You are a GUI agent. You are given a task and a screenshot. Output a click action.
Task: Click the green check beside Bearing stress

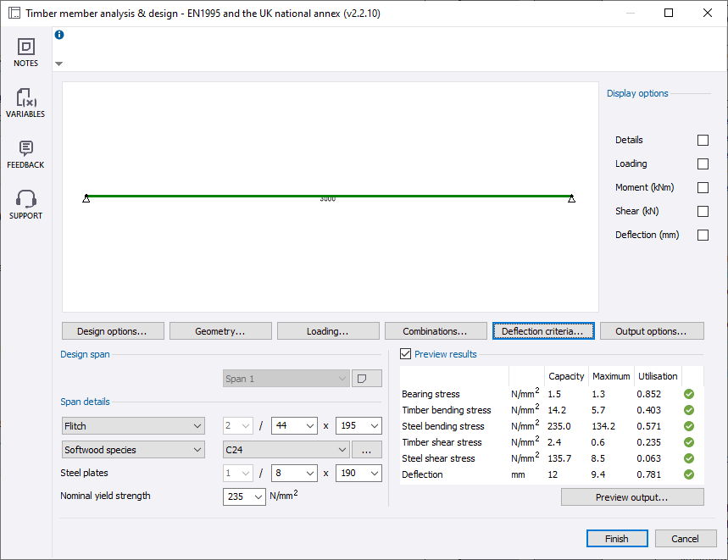(x=688, y=394)
